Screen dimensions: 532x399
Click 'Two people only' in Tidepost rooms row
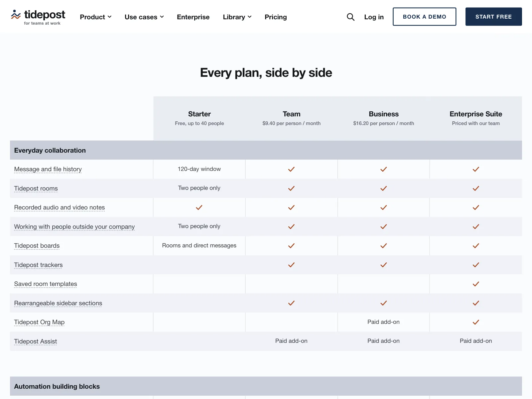[199, 188]
